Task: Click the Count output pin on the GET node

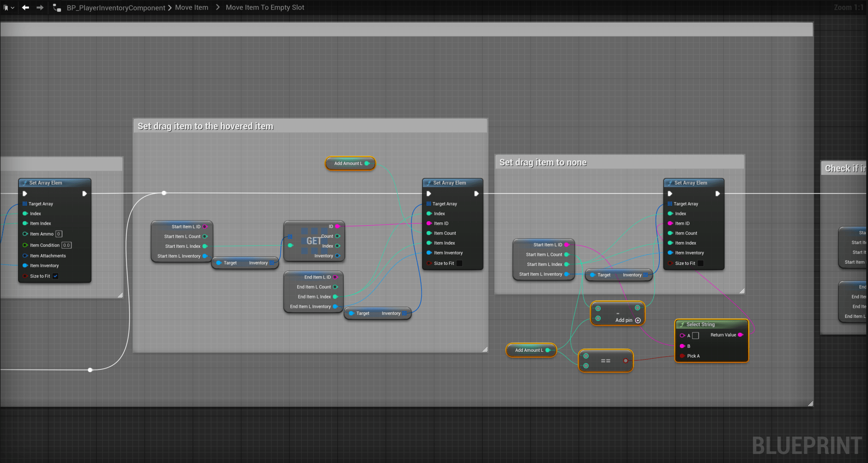Action: pos(337,236)
